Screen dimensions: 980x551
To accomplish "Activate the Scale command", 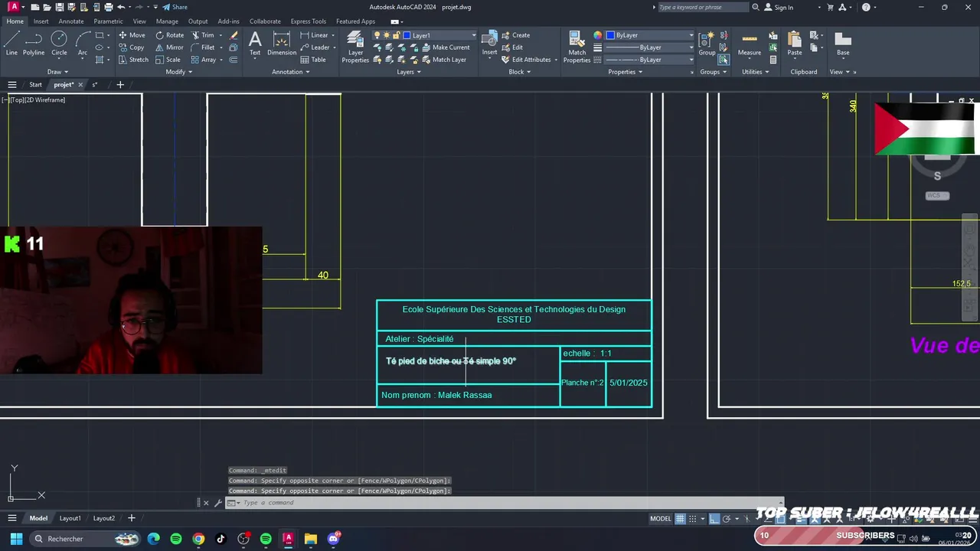I will (x=168, y=60).
